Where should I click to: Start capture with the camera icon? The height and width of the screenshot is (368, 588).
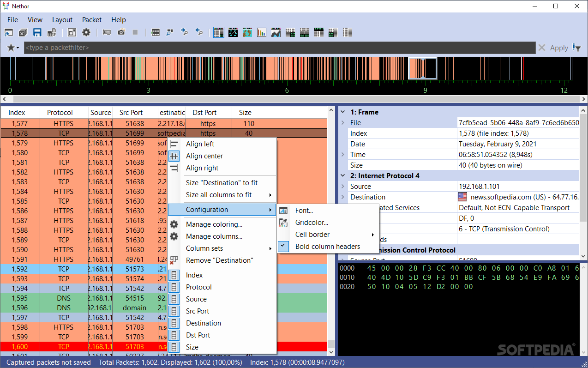121,32
